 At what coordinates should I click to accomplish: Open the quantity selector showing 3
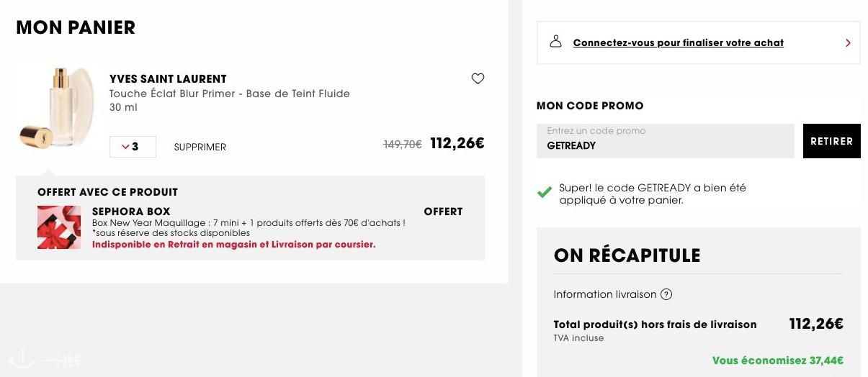133,147
